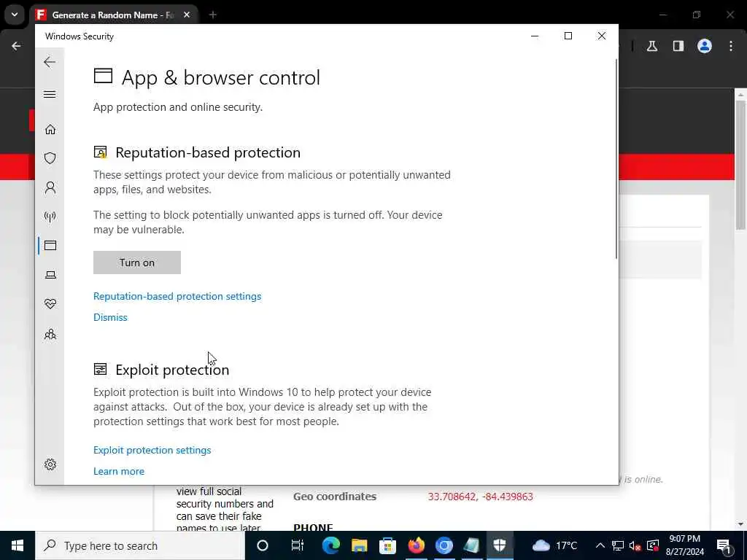This screenshot has width=747, height=560.
Task: Launch Firefox from taskbar
Action: (416, 545)
